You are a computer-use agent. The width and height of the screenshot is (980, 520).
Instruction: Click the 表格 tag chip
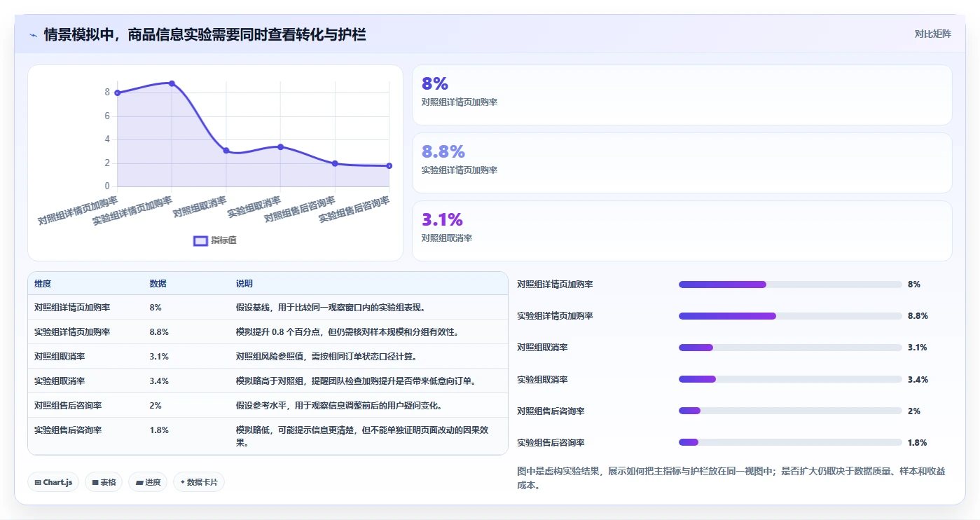tap(104, 482)
